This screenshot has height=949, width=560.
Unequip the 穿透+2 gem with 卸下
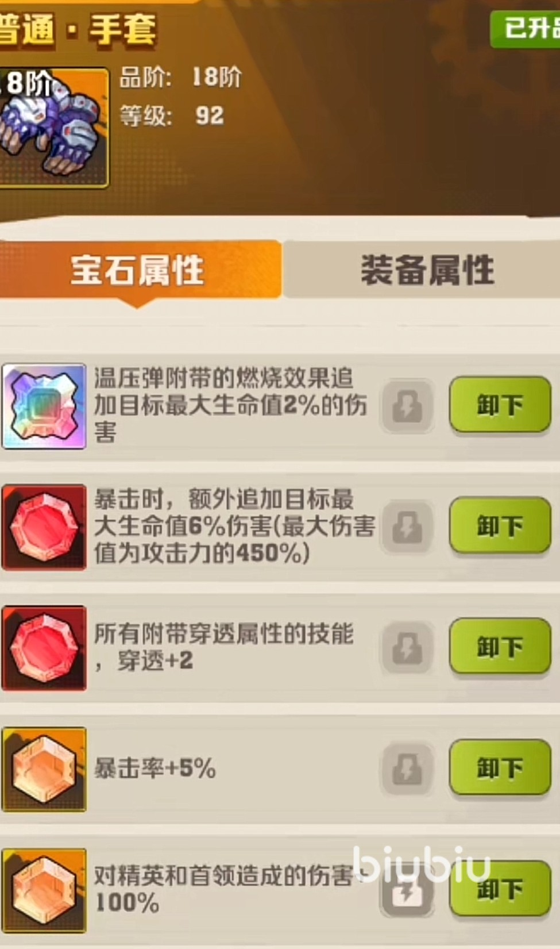500,647
